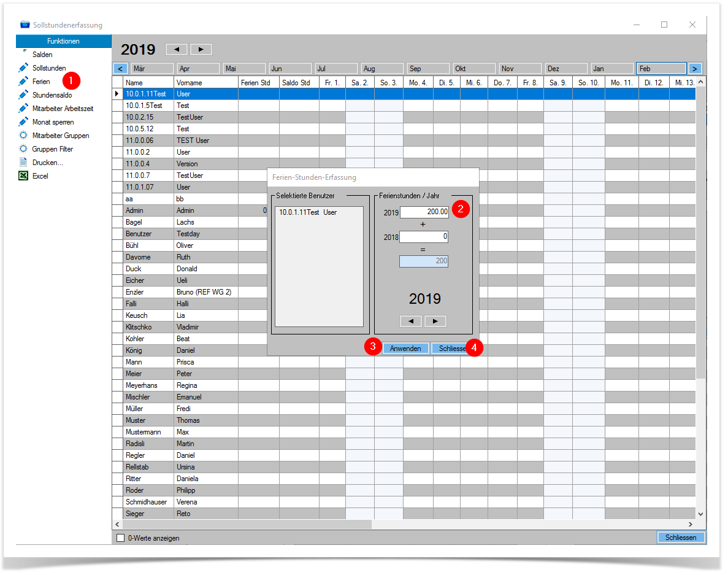Click the Ferien Std column header
This screenshot has width=728, height=575.
click(x=259, y=83)
